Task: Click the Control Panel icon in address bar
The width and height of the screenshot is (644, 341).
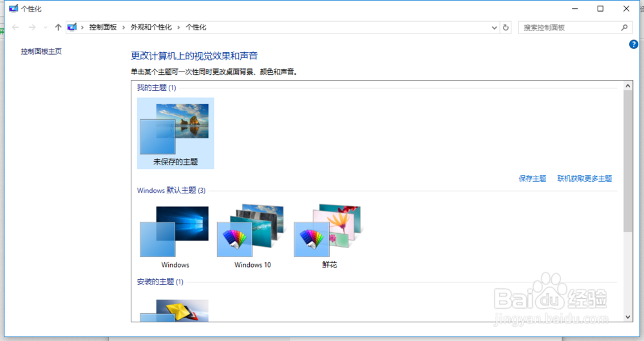Action: tap(72, 27)
